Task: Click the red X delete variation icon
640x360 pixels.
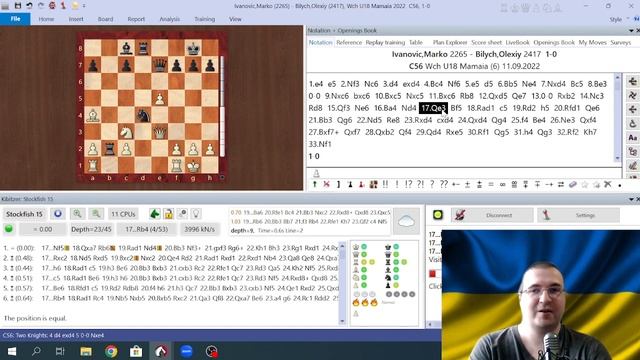Action: pos(327,184)
